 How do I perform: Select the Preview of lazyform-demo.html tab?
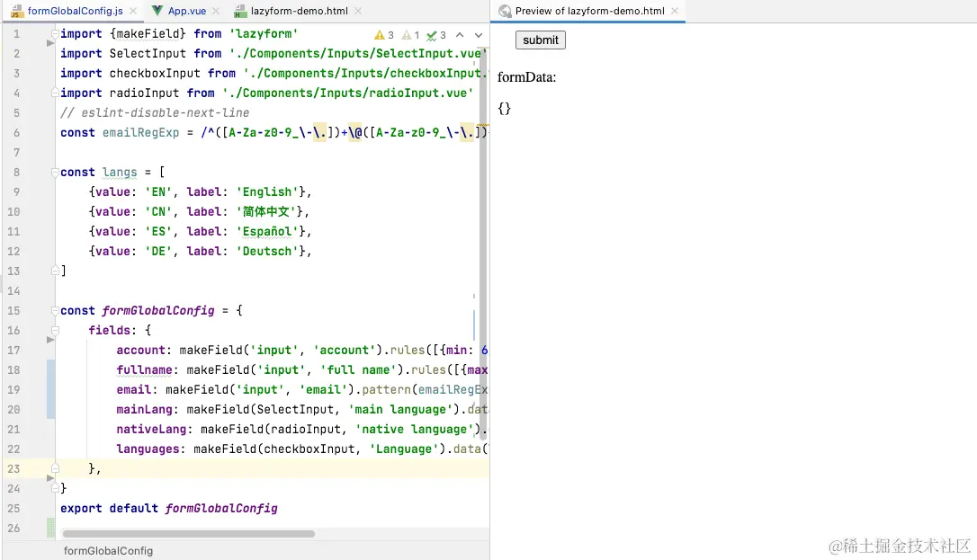coord(589,11)
